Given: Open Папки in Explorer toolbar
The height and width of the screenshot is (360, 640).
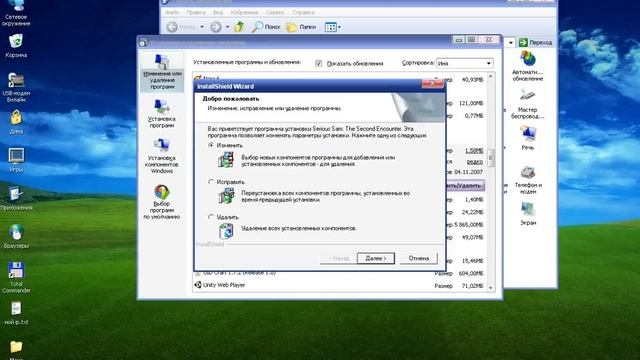Looking at the screenshot, I should click(302, 27).
